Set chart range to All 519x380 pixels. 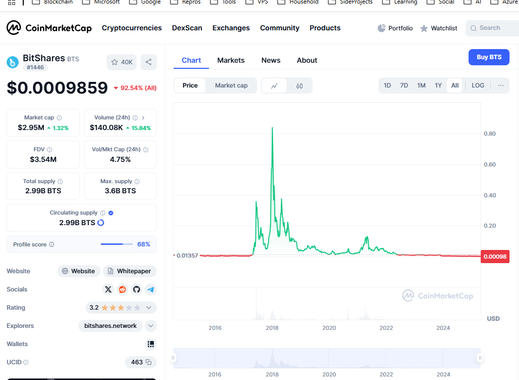[455, 86]
